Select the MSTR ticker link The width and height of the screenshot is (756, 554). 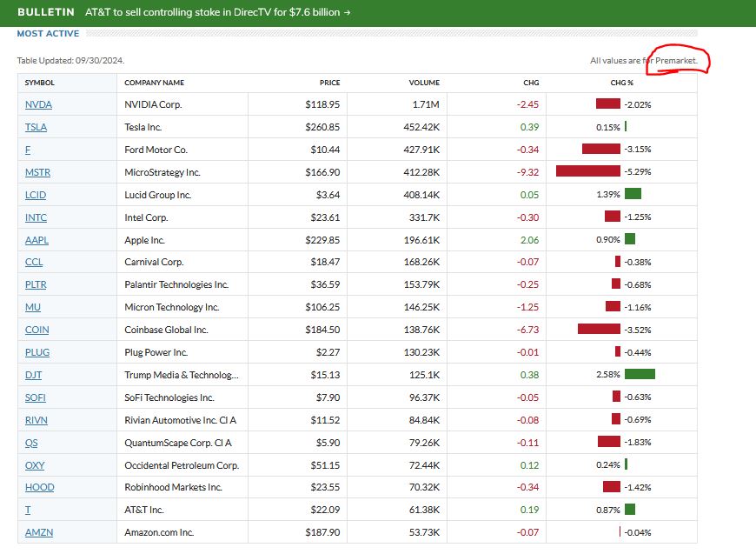tap(38, 172)
